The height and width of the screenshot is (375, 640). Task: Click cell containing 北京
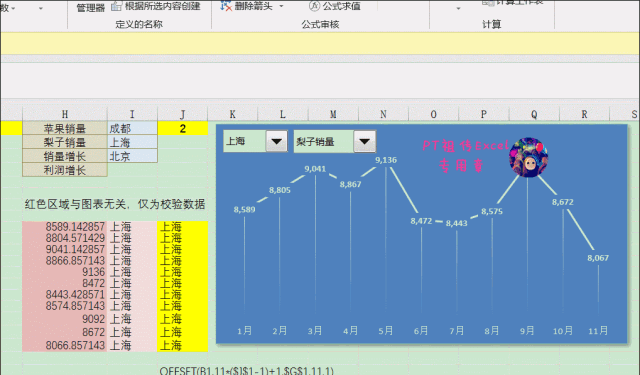(132, 156)
